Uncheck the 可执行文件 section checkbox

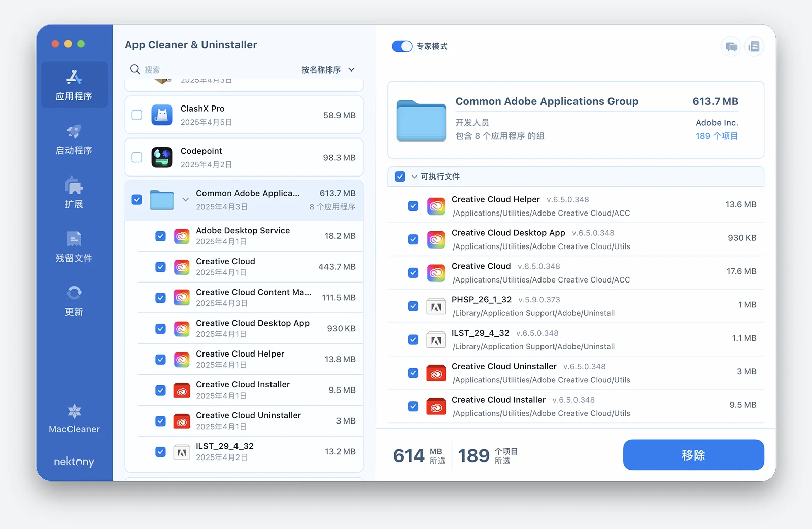[400, 177]
